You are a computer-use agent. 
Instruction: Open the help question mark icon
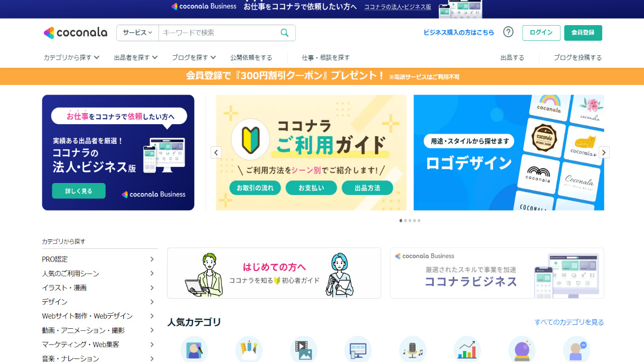pos(509,32)
